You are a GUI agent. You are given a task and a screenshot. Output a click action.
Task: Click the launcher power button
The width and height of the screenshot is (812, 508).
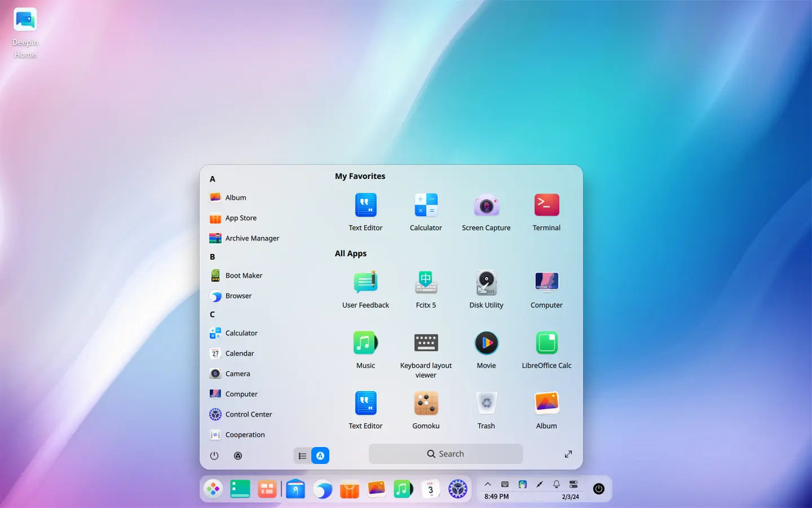tap(214, 455)
